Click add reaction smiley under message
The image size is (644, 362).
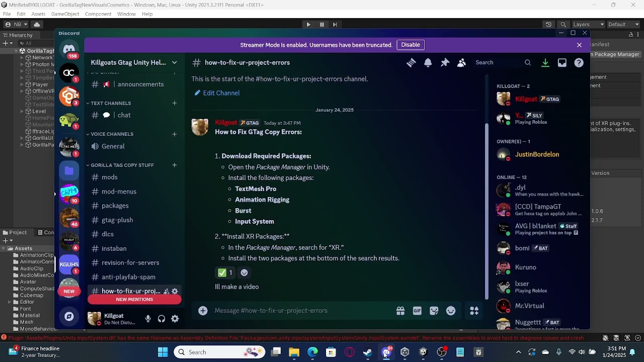pos(244,273)
